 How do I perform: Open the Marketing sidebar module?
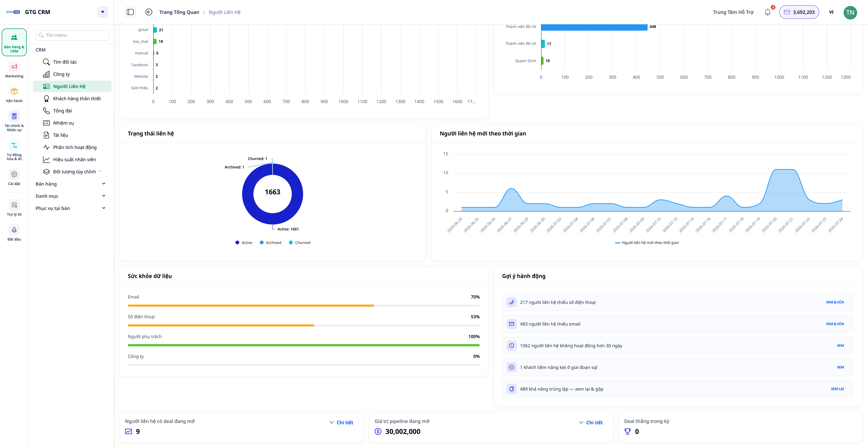(x=14, y=70)
